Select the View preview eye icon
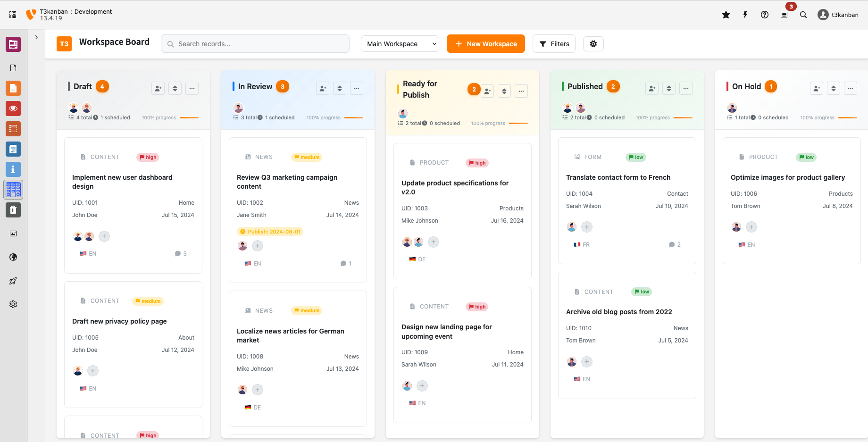The height and width of the screenshot is (442, 868). pos(13,108)
